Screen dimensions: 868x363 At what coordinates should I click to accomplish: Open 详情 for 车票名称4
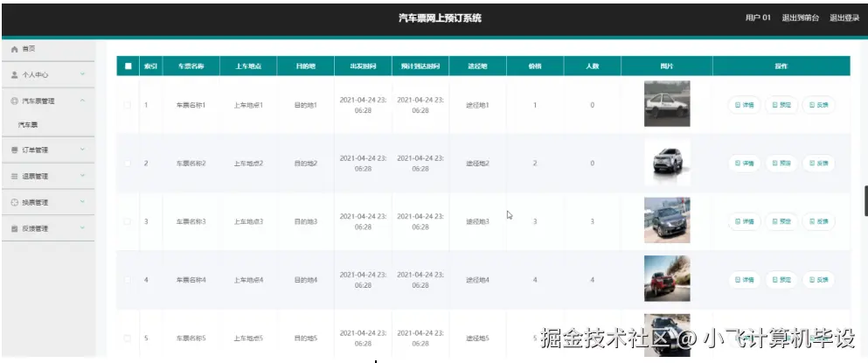[744, 280]
